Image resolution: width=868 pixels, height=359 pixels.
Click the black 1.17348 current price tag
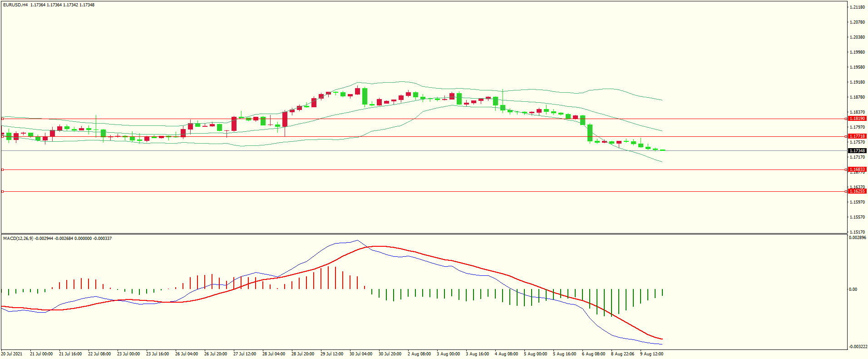coord(857,151)
